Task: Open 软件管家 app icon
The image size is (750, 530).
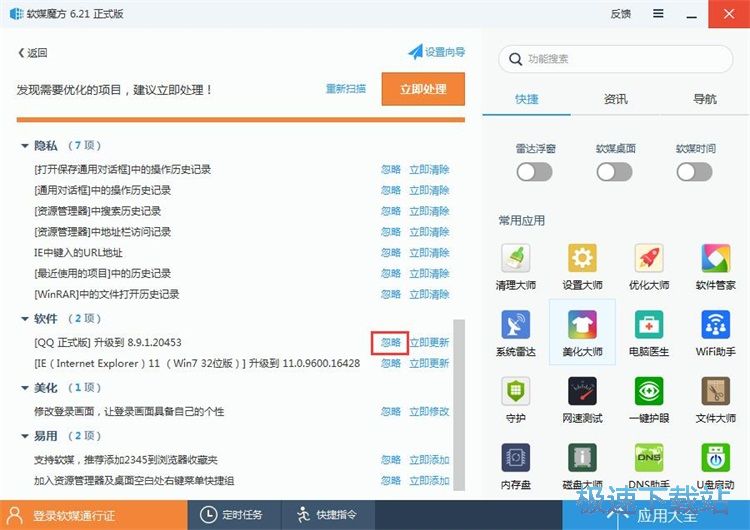Action: tap(716, 258)
